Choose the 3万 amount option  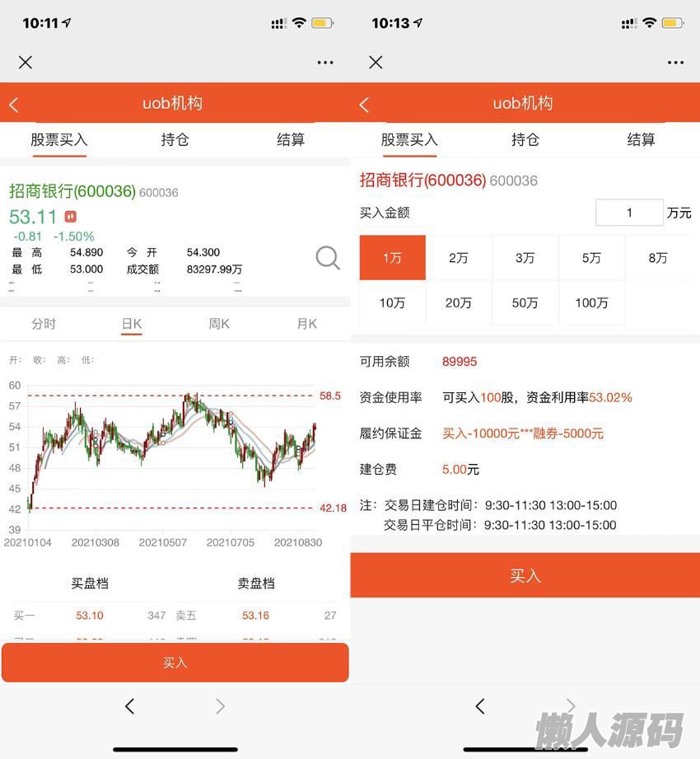coord(525,257)
